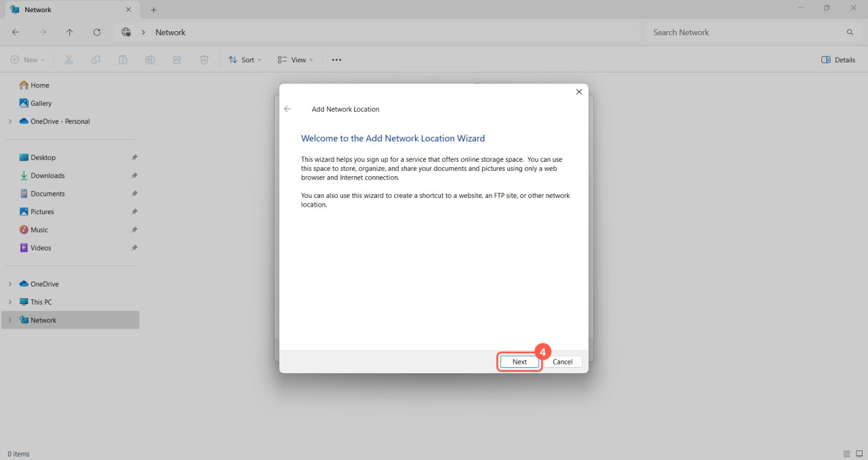Close the wizard dialog with the X
This screenshot has height=460, width=868.
point(578,92)
